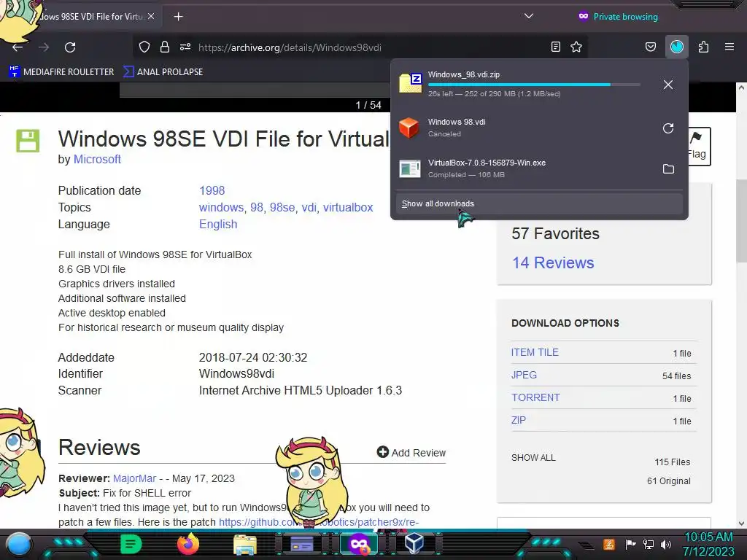The width and height of the screenshot is (747, 560).
Task: Open the 98se topic link
Action: click(x=282, y=207)
